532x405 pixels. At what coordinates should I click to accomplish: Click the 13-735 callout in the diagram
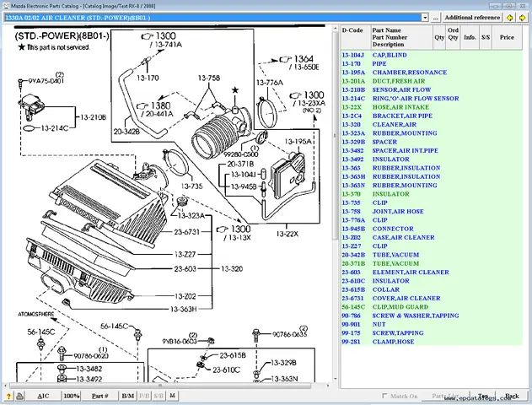click(x=192, y=186)
